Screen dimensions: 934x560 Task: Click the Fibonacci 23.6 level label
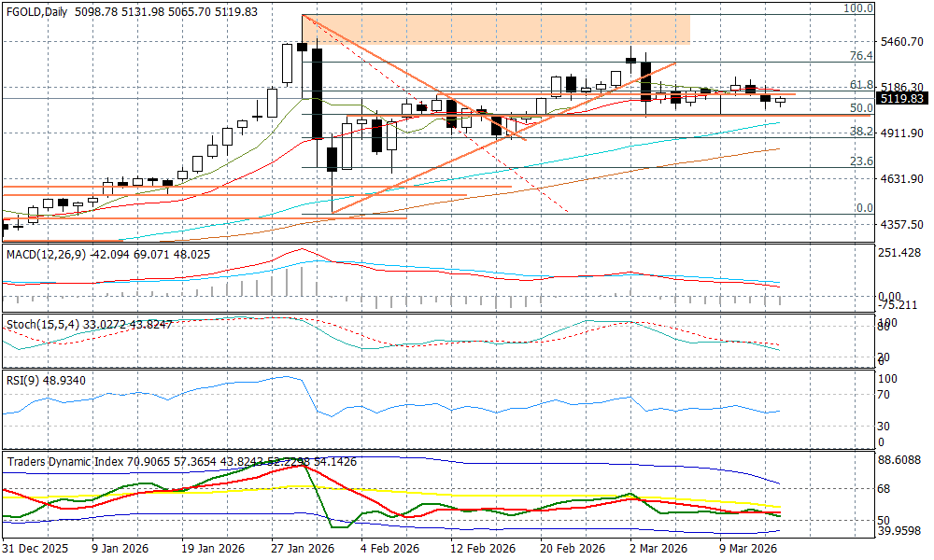click(x=860, y=161)
